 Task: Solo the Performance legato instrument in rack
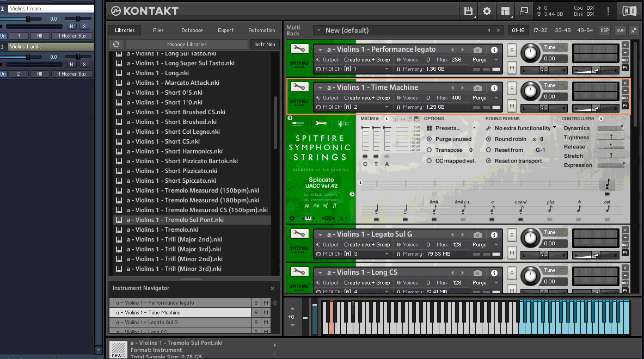coord(512,50)
